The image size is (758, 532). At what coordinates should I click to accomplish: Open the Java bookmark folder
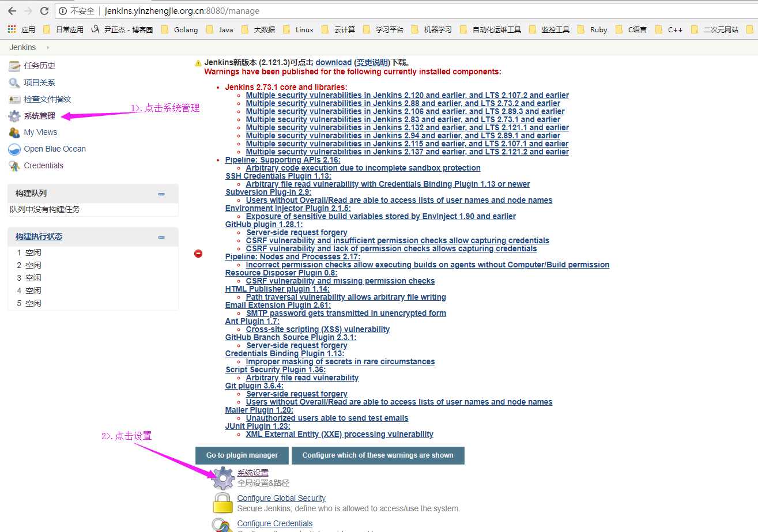[220, 29]
